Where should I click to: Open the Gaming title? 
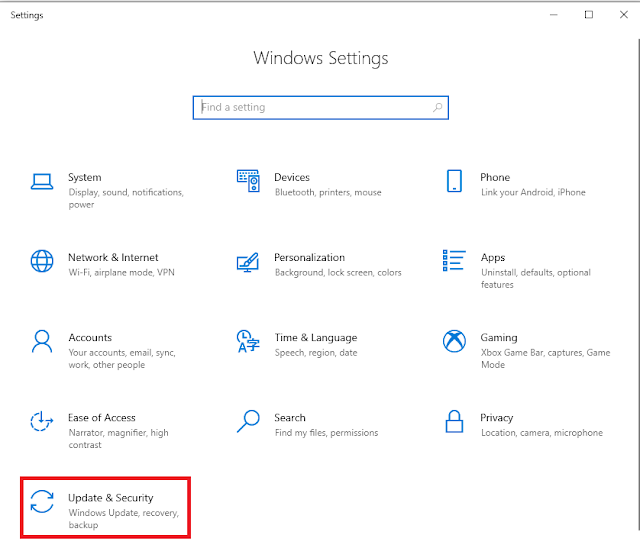coord(499,338)
